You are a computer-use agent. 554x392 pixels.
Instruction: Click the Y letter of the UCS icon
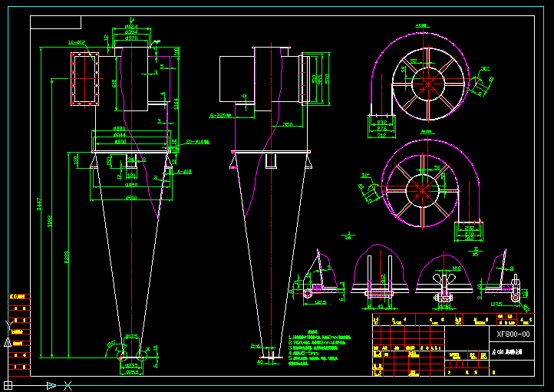pos(9,325)
